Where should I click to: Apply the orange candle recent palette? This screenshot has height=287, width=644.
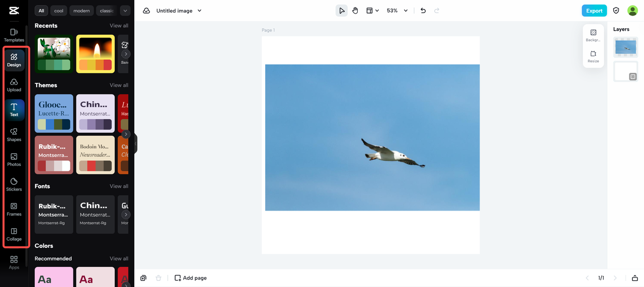tap(95, 54)
